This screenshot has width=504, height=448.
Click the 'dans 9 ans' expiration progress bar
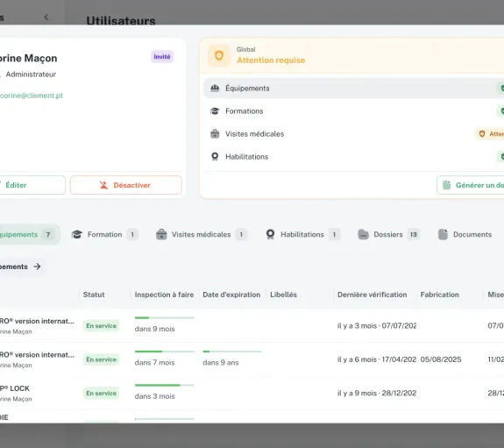[x=231, y=352]
